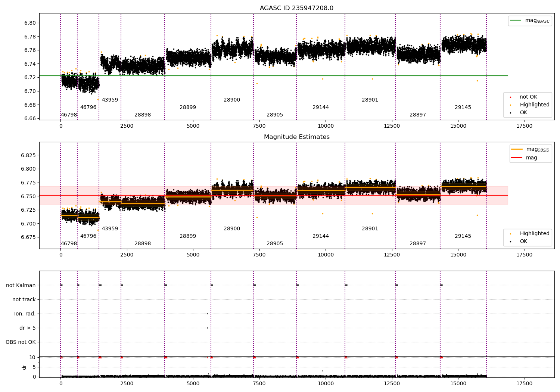The width and height of the screenshot is (560, 392).
Task: Click obsid label 43959 in Magnitude Estimates plot
Action: click(x=110, y=229)
